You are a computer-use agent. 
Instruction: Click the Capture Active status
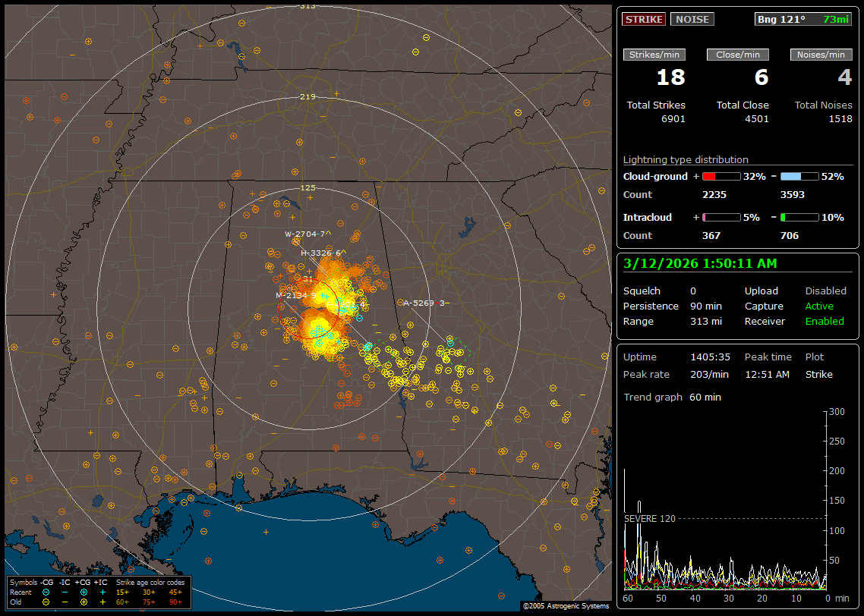point(819,306)
